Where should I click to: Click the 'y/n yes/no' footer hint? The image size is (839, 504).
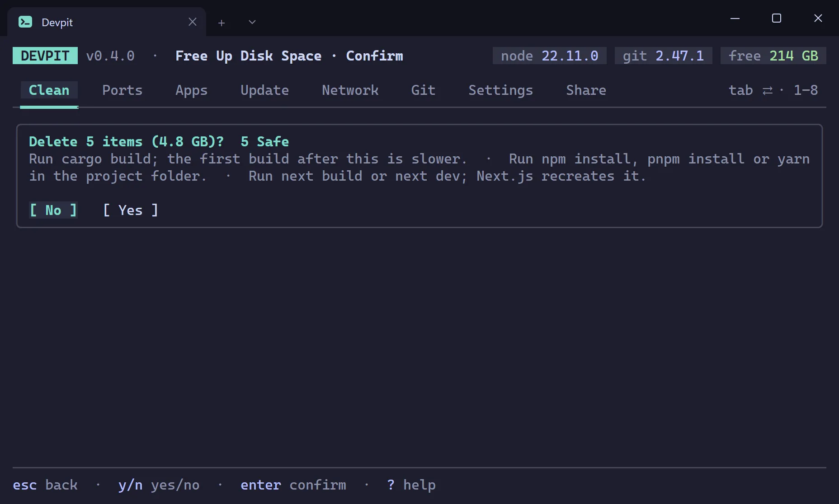pyautogui.click(x=159, y=485)
